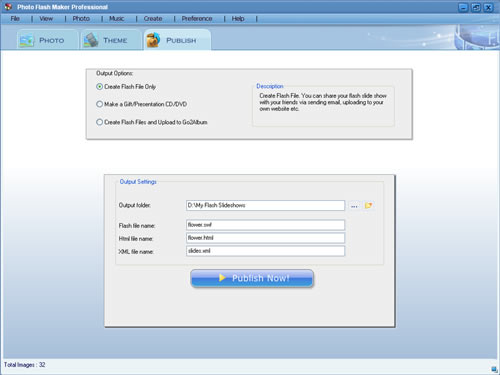Select Create Flash File Only option
This screenshot has height=375, width=500.
[x=126, y=87]
